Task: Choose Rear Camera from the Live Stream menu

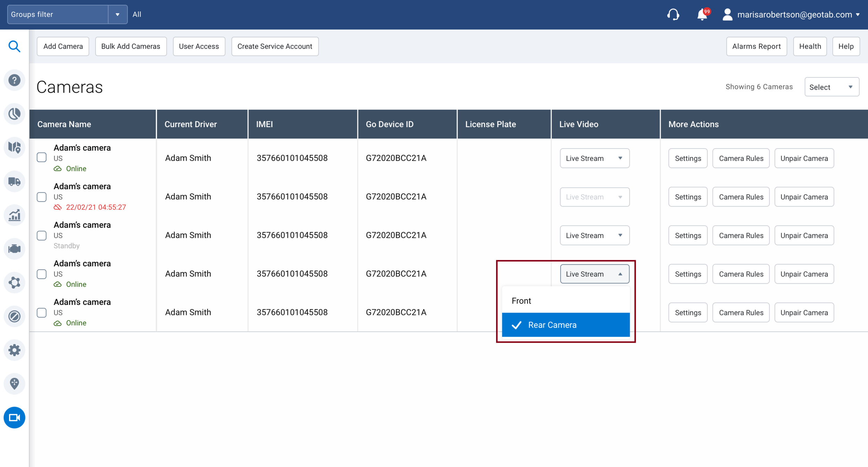Action: (x=566, y=325)
